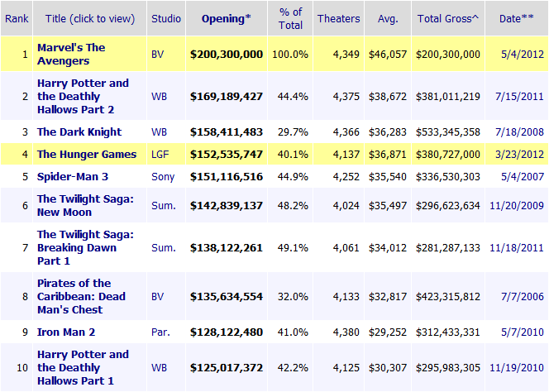Viewport: 549px width, 392px height.
Task: Open Harry Potter Deathly Hallows Part 2 link
Action: pos(83,96)
